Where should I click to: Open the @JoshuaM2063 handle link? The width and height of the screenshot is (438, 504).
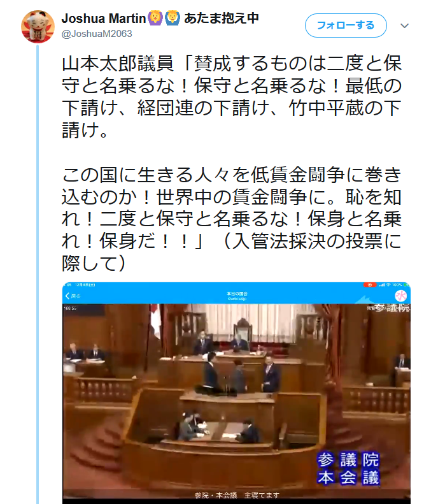(97, 34)
